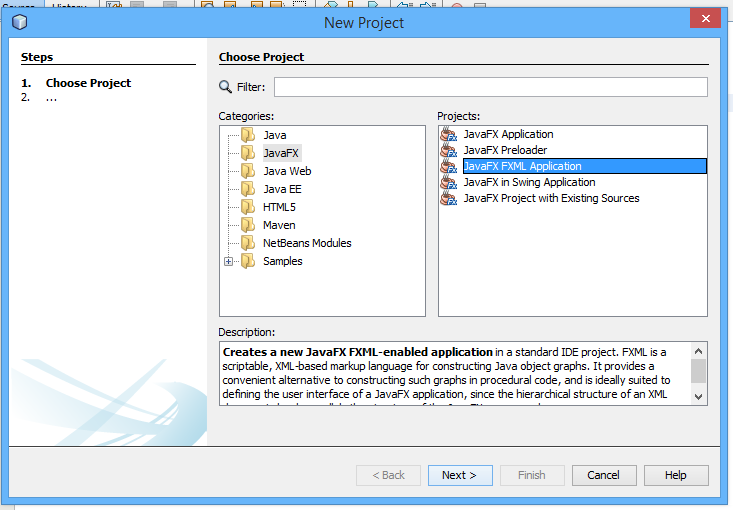733x510 pixels.
Task: Click the disabled Finish button
Action: pos(532,475)
